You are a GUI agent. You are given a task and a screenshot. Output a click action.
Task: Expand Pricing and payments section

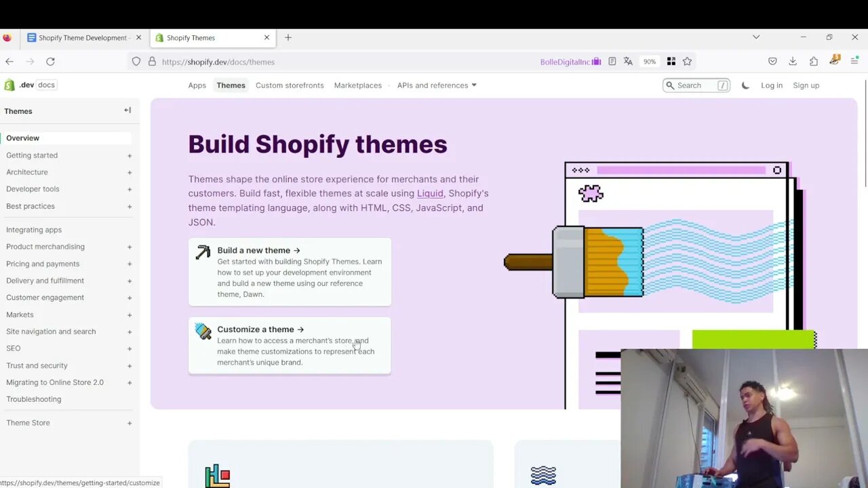[130, 264]
